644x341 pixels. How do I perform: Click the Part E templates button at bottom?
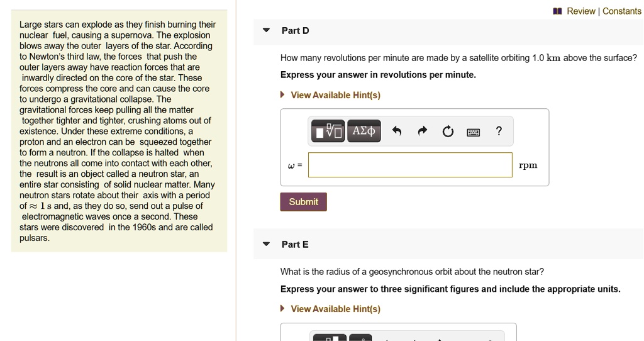(330, 337)
